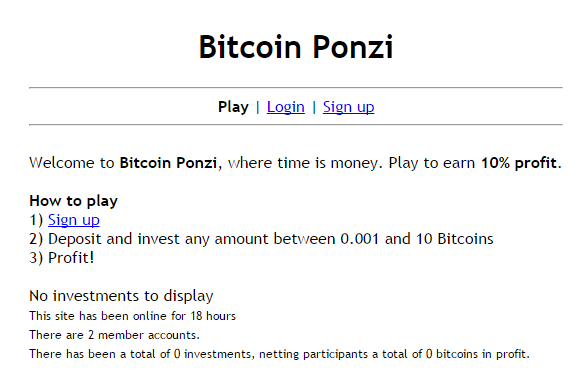Click separator between Login and Sign up
Screen dimensions: 588x386
pos(314,108)
